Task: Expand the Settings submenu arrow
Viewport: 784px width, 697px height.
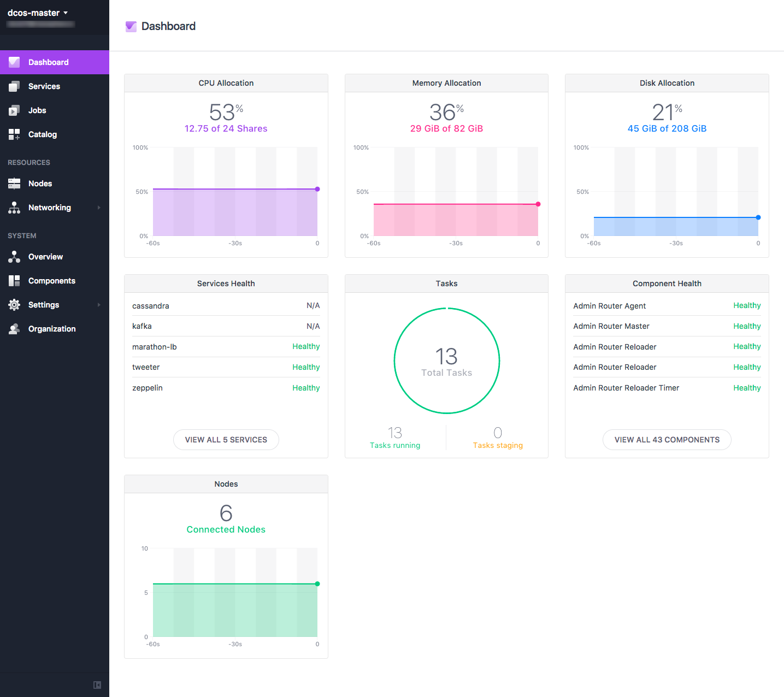Action: 99,305
